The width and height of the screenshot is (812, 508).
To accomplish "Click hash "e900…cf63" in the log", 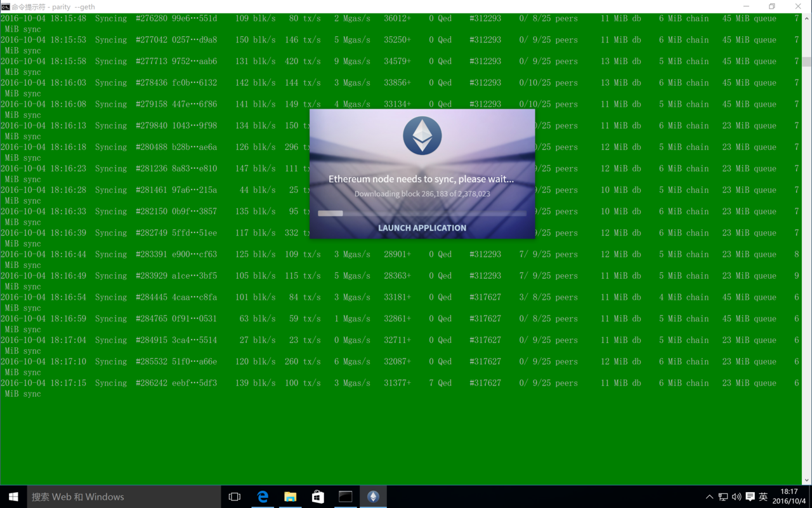I will [194, 255].
